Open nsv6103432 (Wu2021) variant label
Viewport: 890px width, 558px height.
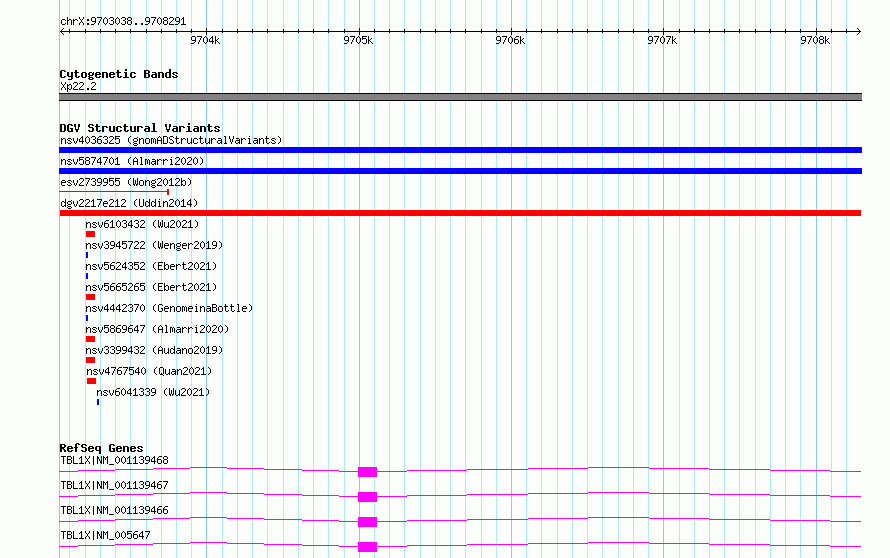pyautogui.click(x=142, y=224)
